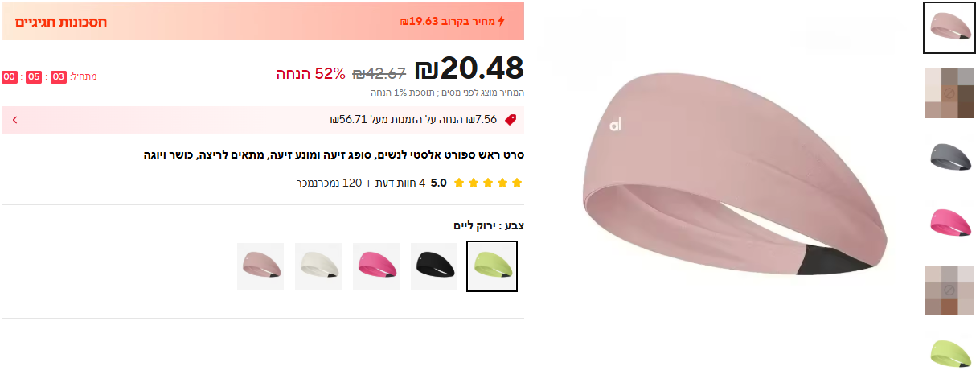Choose the hot pink headband color option
Image resolution: width=980 pixels, height=379 pixels.
point(376,266)
